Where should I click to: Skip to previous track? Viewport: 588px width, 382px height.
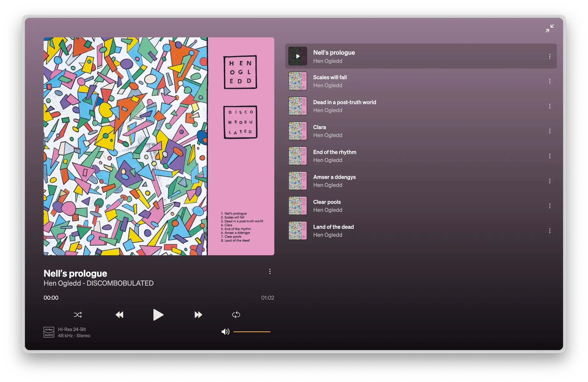coord(119,315)
